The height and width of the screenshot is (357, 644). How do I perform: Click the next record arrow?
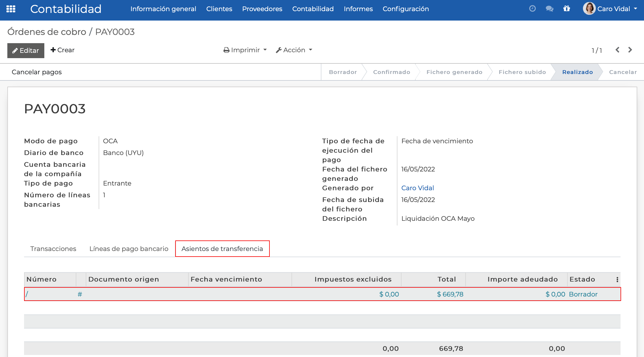[x=630, y=50]
